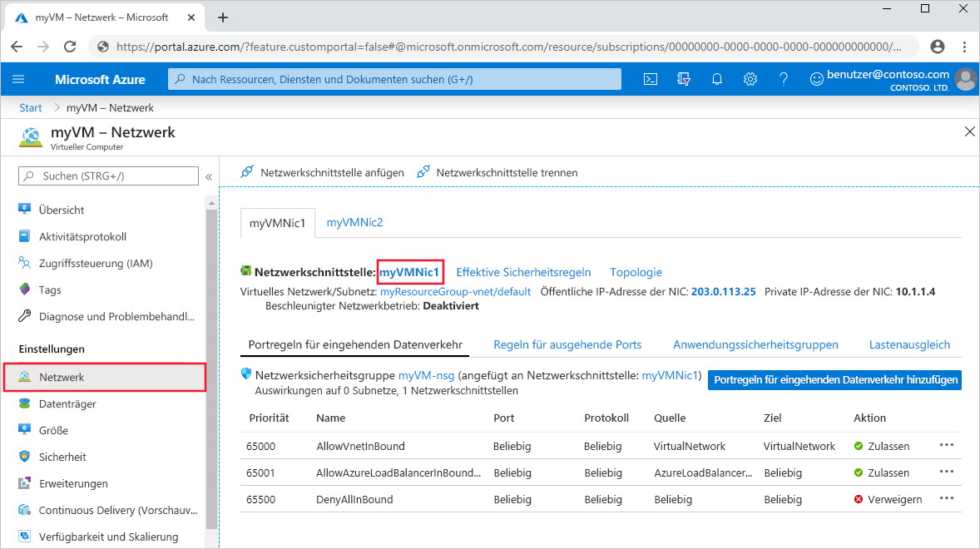Click Portregeln für eingehenden Datenverkehr hinzufügen button
This screenshot has width=980, height=549.
pos(834,380)
